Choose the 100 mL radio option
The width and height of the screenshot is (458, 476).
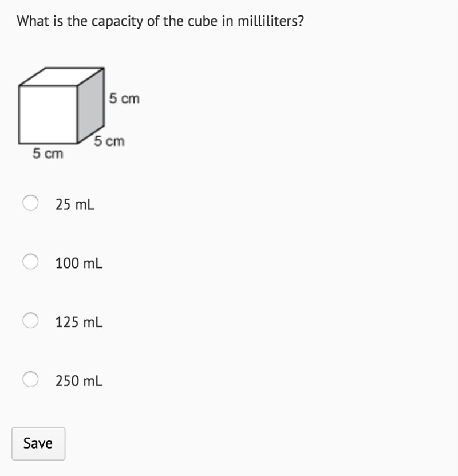point(30,262)
